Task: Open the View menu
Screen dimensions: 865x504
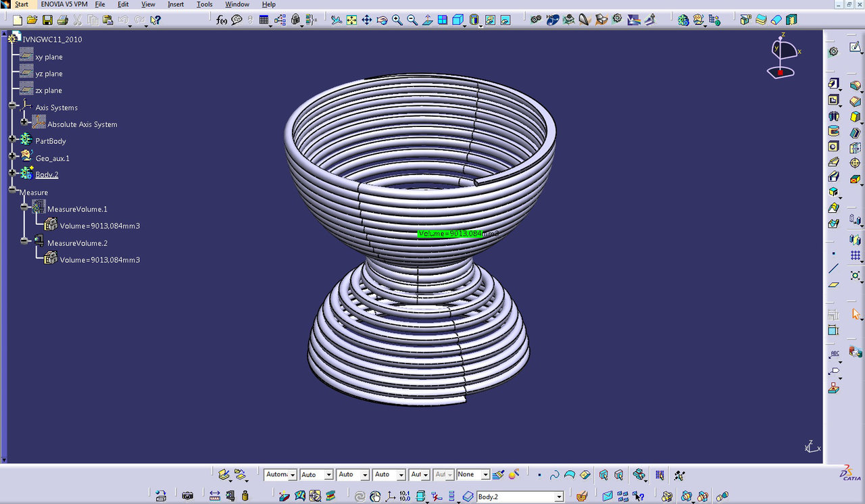Action: 148,4
